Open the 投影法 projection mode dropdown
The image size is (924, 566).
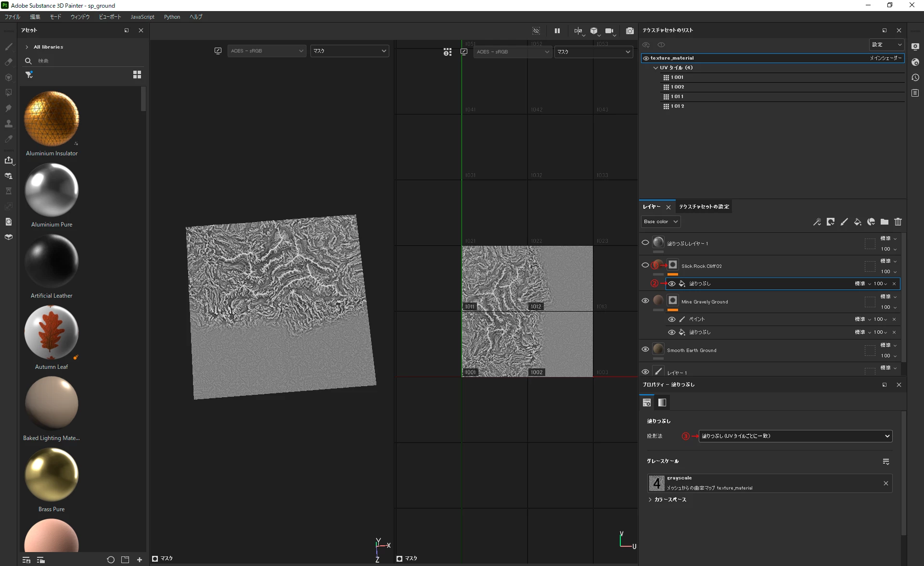pos(795,436)
